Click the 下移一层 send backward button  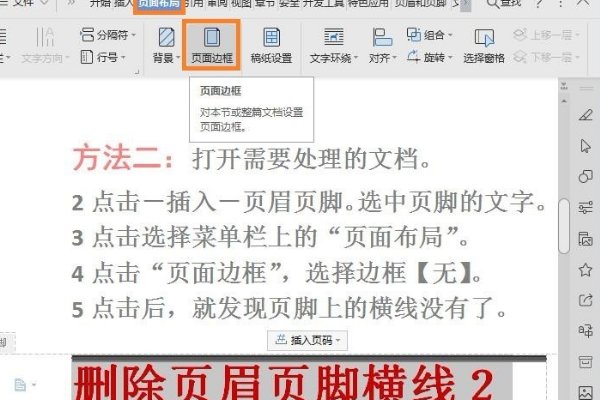pos(546,57)
